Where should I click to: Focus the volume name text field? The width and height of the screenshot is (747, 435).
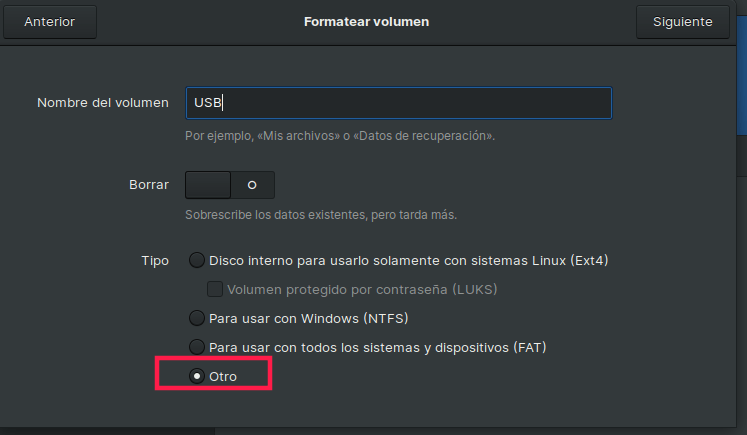coord(398,103)
